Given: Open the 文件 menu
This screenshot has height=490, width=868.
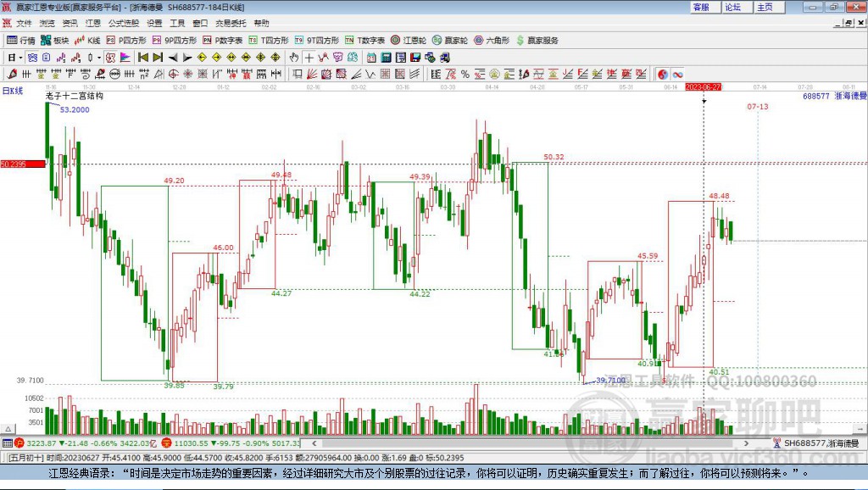Looking at the screenshot, I should pos(24,23).
